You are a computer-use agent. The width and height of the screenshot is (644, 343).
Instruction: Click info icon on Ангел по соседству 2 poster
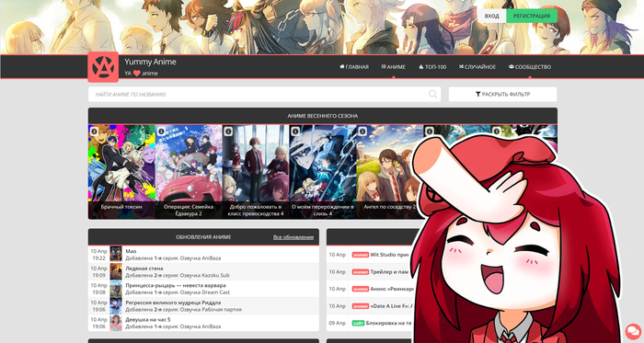pos(362,131)
